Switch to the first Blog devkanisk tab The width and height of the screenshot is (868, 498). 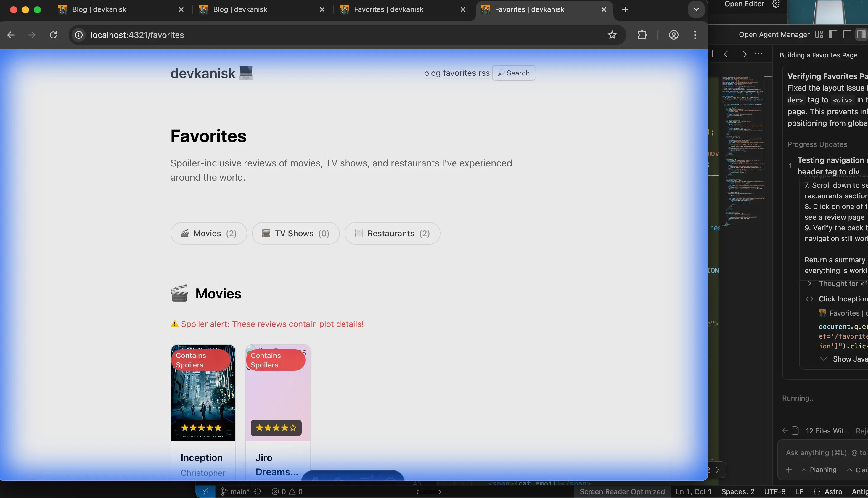click(99, 9)
